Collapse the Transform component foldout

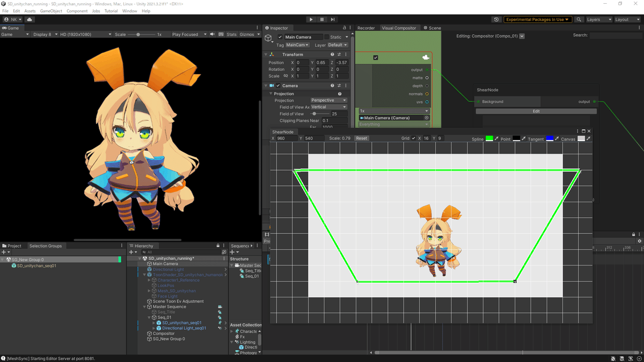pos(266,55)
